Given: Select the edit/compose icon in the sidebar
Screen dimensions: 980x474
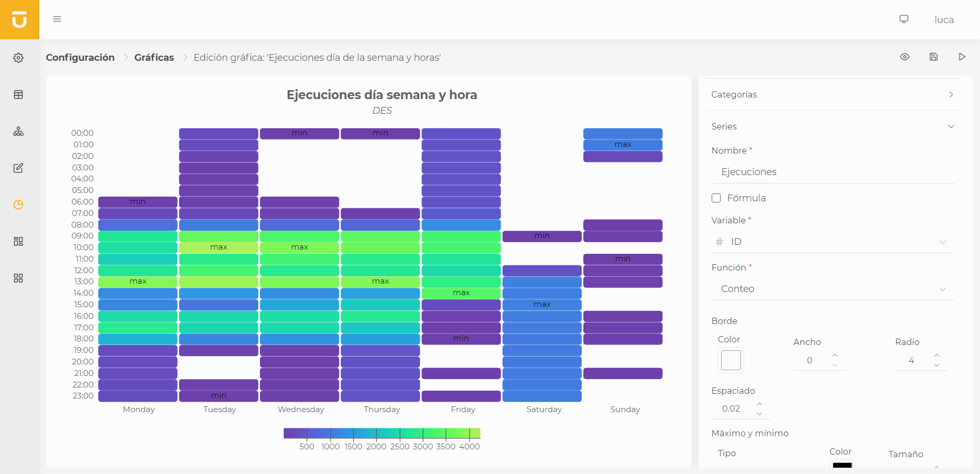Looking at the screenshot, I should tap(18, 168).
